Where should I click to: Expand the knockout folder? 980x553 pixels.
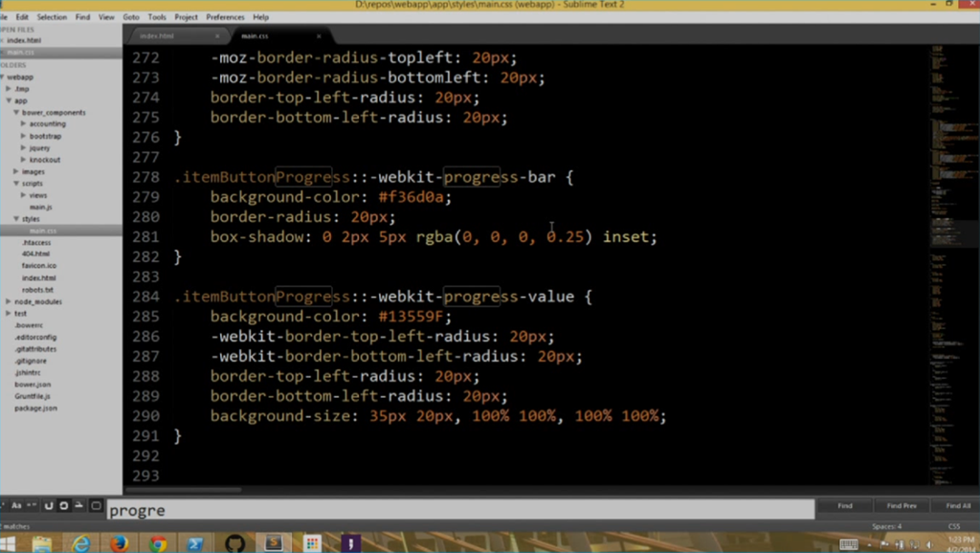[24, 160]
